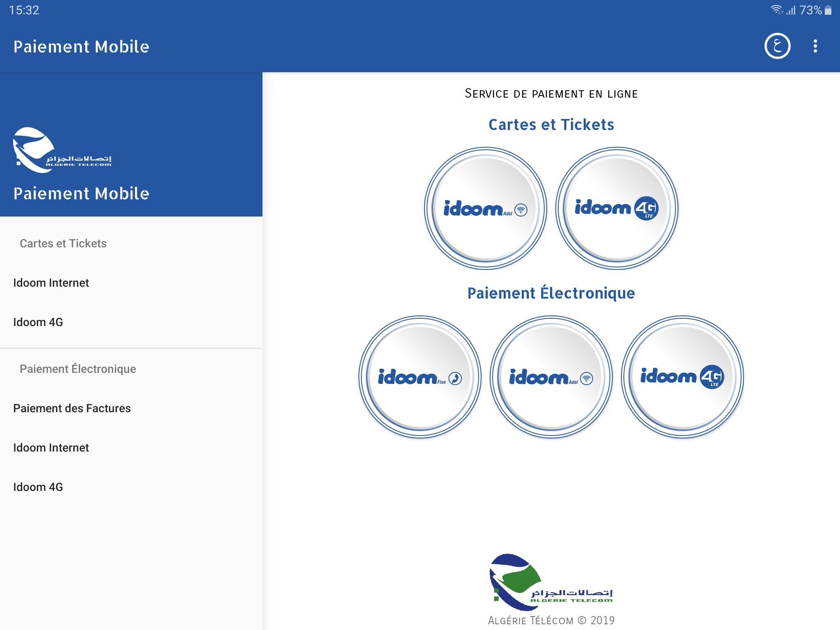Image resolution: width=840 pixels, height=630 pixels.
Task: Open Idoom 4G under Cartes et Tickets menu
Action: 131,322
